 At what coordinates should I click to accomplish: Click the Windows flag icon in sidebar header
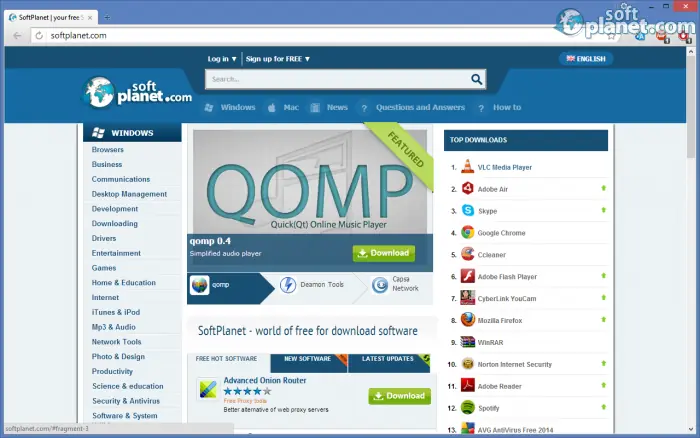tap(98, 133)
